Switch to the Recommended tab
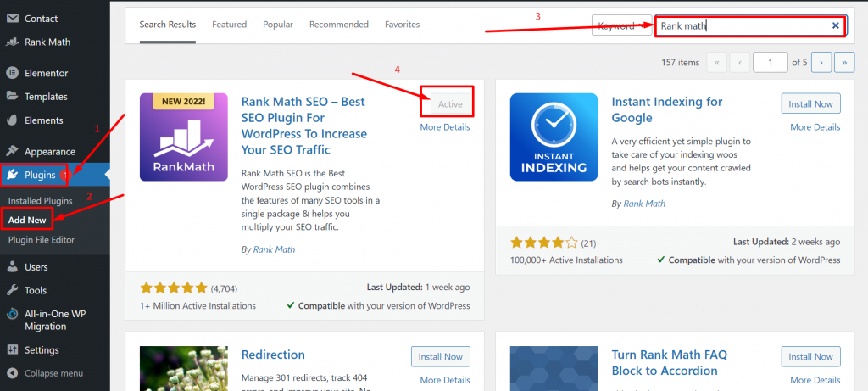Screen dimensions: 868x391 click(x=339, y=25)
